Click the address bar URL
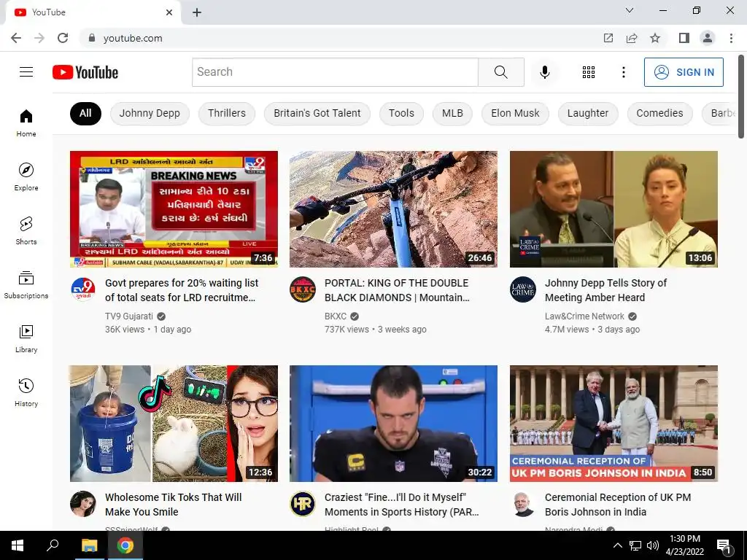 (x=133, y=38)
